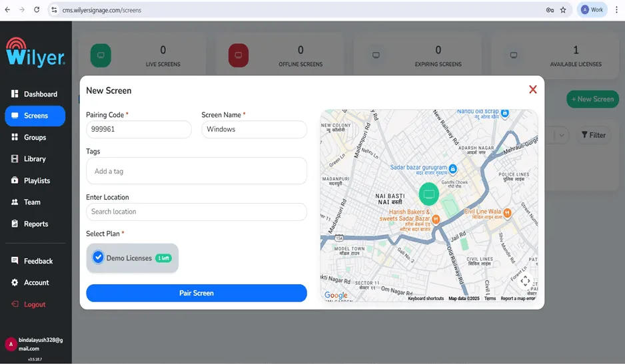Click the Available Licenses monitor icon
Viewport: 625px width, 364px height.
click(x=514, y=55)
